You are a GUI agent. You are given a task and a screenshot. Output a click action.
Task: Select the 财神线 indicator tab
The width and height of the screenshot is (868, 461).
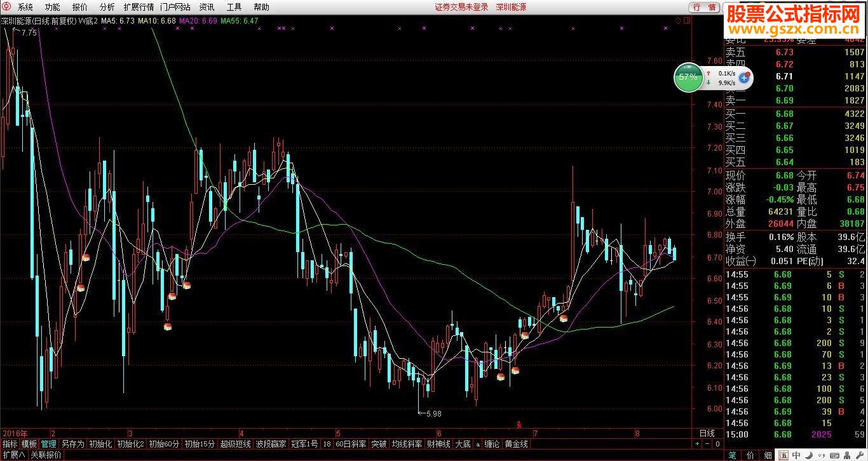click(438, 444)
